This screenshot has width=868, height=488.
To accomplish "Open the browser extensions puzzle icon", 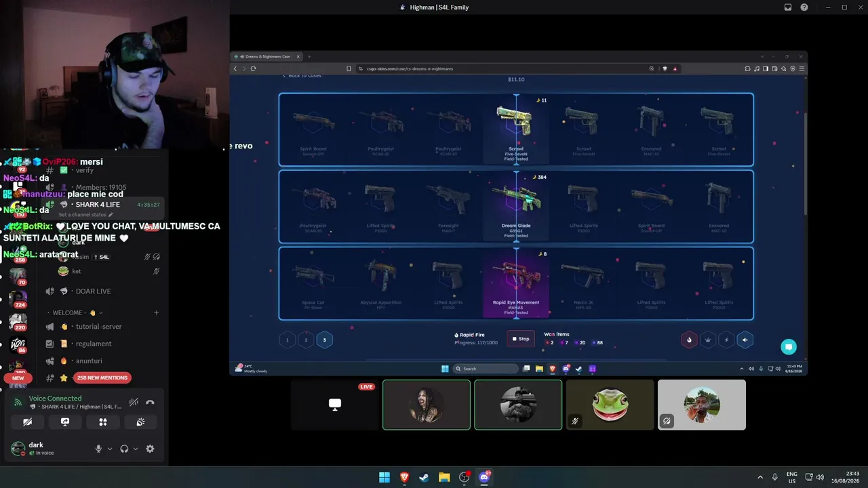I will [x=747, y=68].
